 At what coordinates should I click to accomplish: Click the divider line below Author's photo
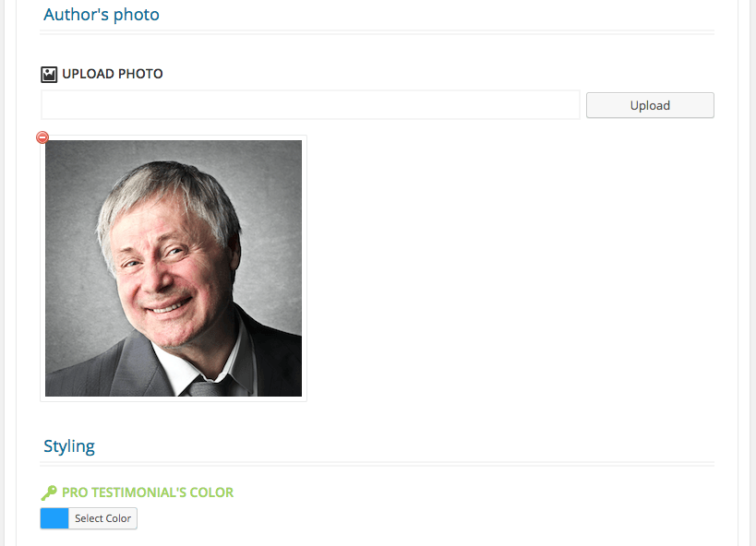click(x=377, y=32)
